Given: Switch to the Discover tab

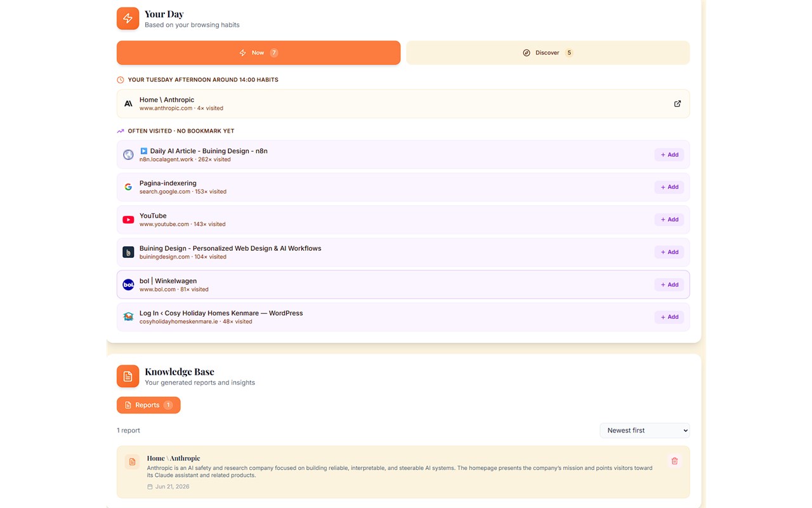Looking at the screenshot, I should 547,53.
